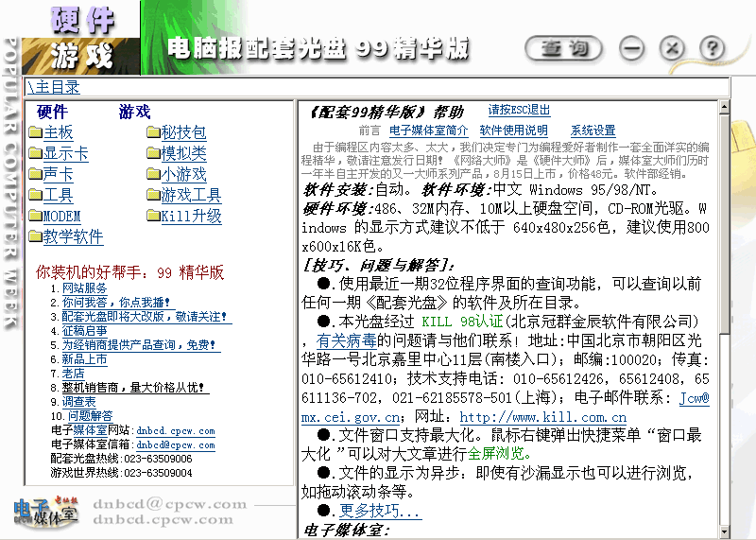Open 整机销售商,量大价格从优 link

(135, 388)
